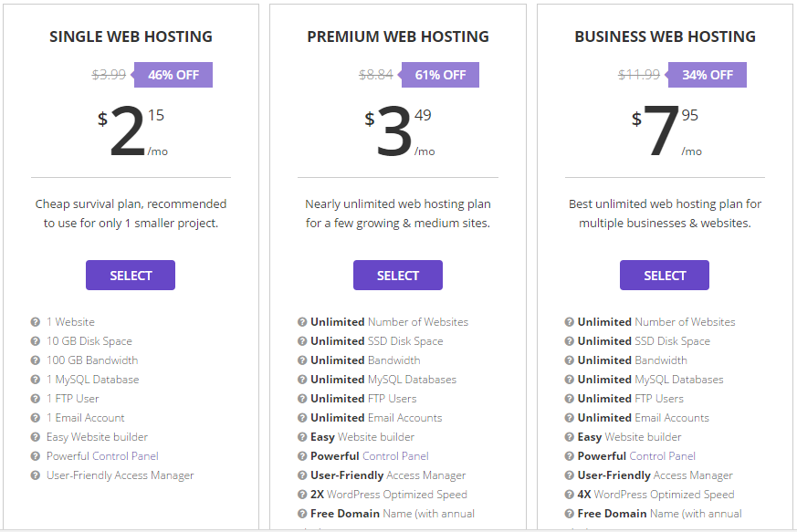Click help icon next to 2X WordPress Optimized Speed
This screenshot has width=797, height=532.
click(x=302, y=495)
